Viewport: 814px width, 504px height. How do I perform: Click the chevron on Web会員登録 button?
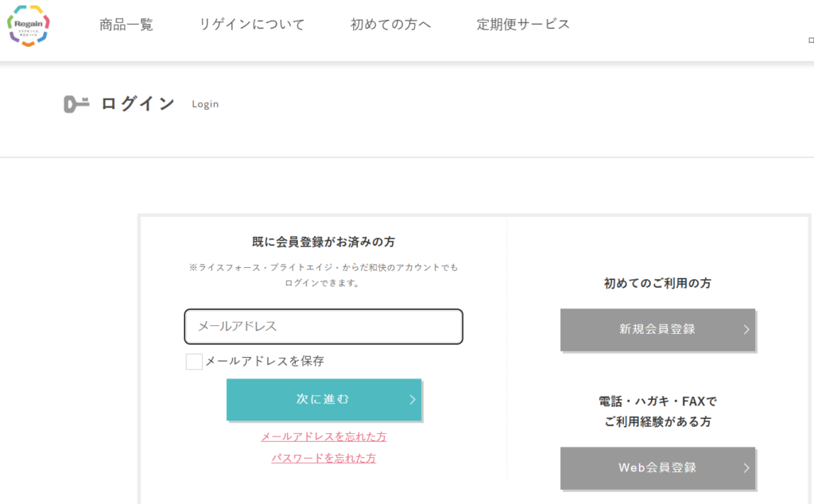pyautogui.click(x=746, y=467)
